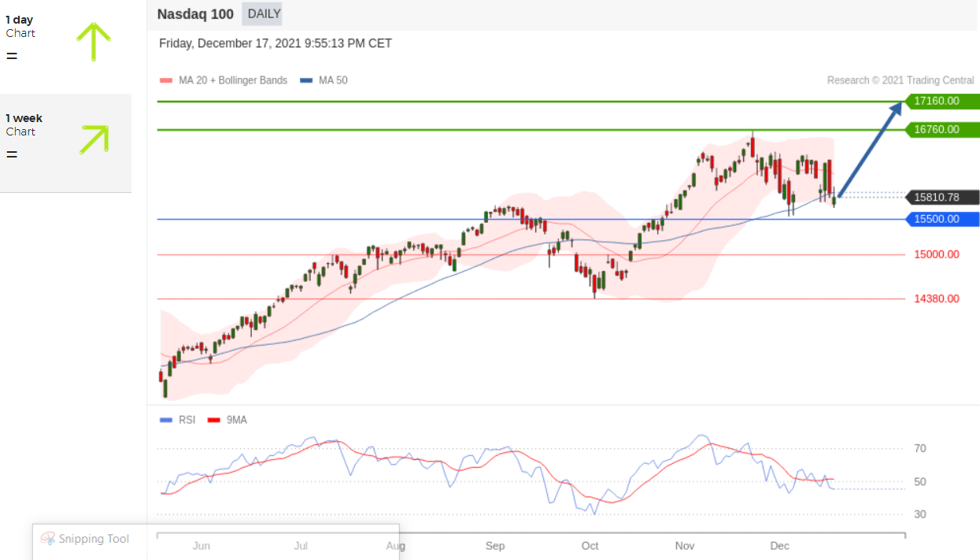Image resolution: width=980 pixels, height=560 pixels.
Task: Click the Snipping Tool icon
Action: tap(48, 539)
